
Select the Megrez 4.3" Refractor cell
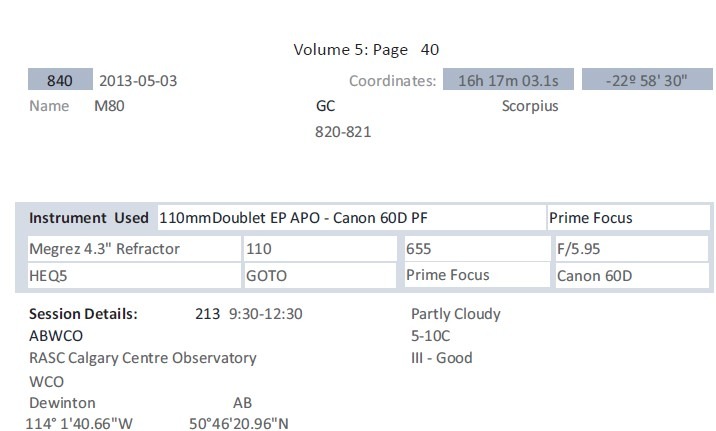[x=105, y=248]
